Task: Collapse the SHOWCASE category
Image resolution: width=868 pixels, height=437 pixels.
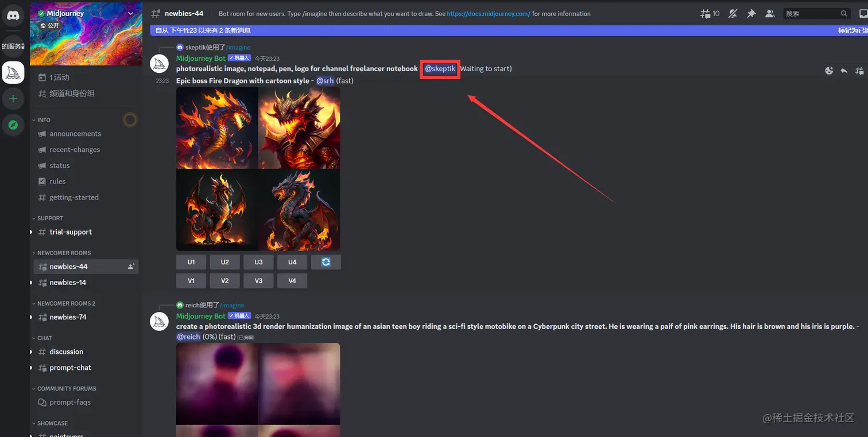Action: pyautogui.click(x=50, y=423)
